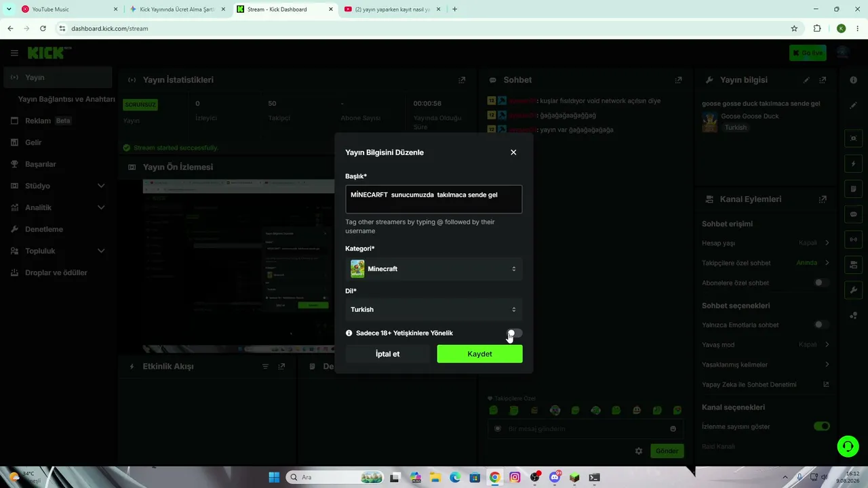Open chat settings gear icon
This screenshot has height=488, width=868.
click(x=638, y=451)
